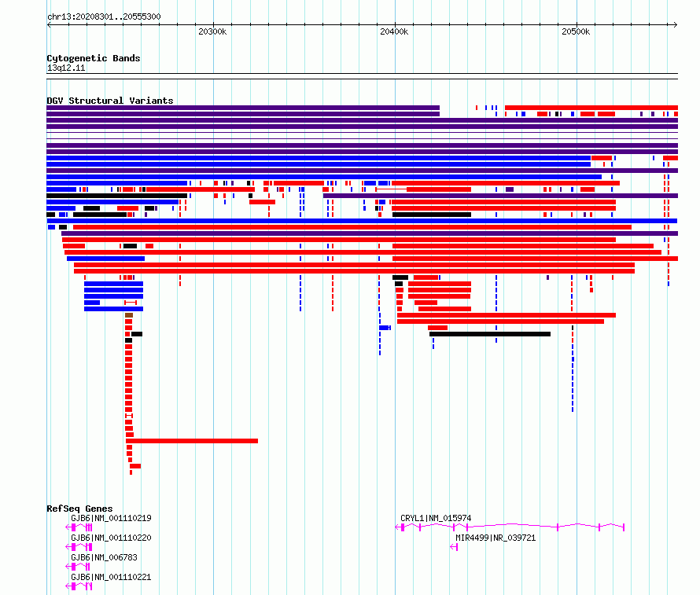This screenshot has width=700, height=595.
Task: Click the CRYL1 gene model glyph
Action: click(510, 527)
